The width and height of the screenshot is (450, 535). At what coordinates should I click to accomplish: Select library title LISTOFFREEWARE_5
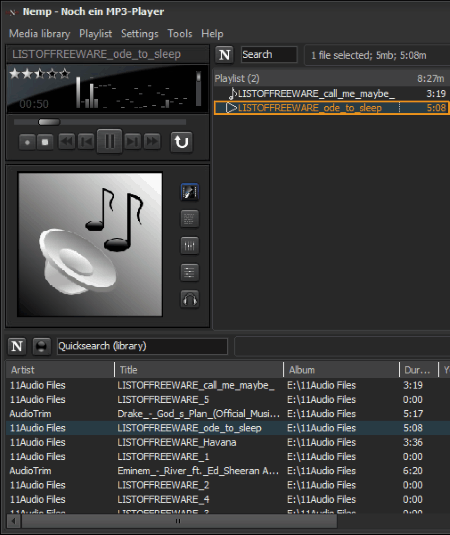(x=163, y=400)
